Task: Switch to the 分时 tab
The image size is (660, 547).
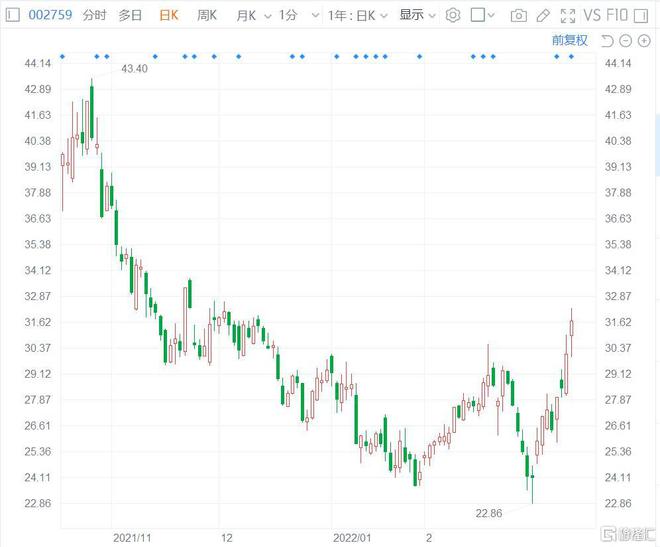Action: (x=94, y=15)
